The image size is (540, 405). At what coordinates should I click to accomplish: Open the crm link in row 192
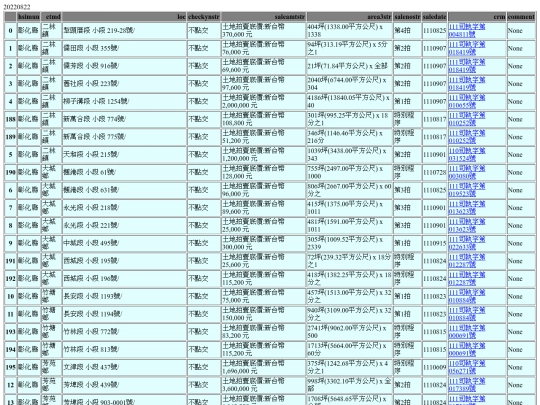point(467,279)
